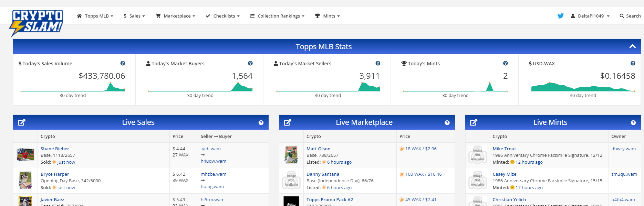Open Collection Rankings dropdown
The height and width of the screenshot is (206, 644).
pos(277,16)
